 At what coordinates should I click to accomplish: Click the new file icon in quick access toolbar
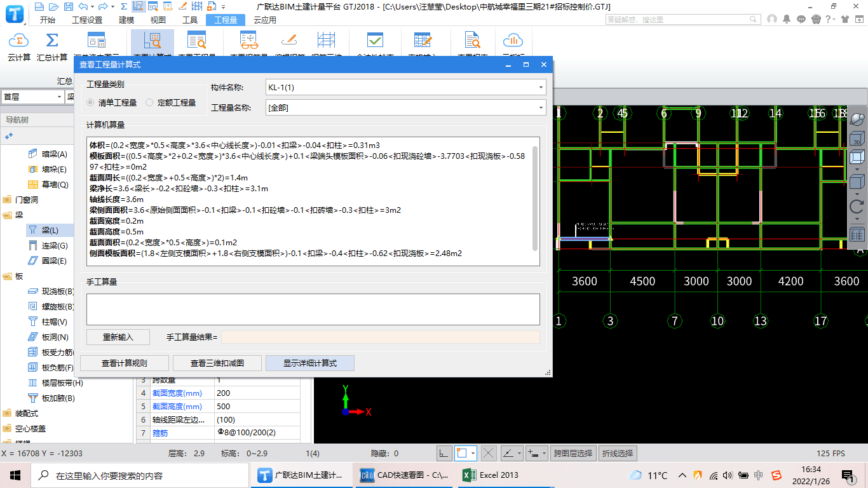click(39, 7)
